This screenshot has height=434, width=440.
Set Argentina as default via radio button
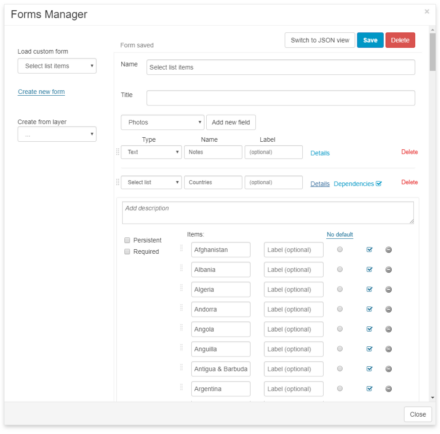tap(340, 388)
